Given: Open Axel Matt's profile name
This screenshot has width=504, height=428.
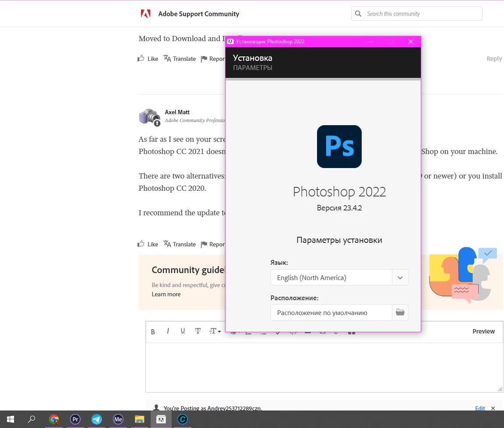Looking at the screenshot, I should (x=177, y=112).
